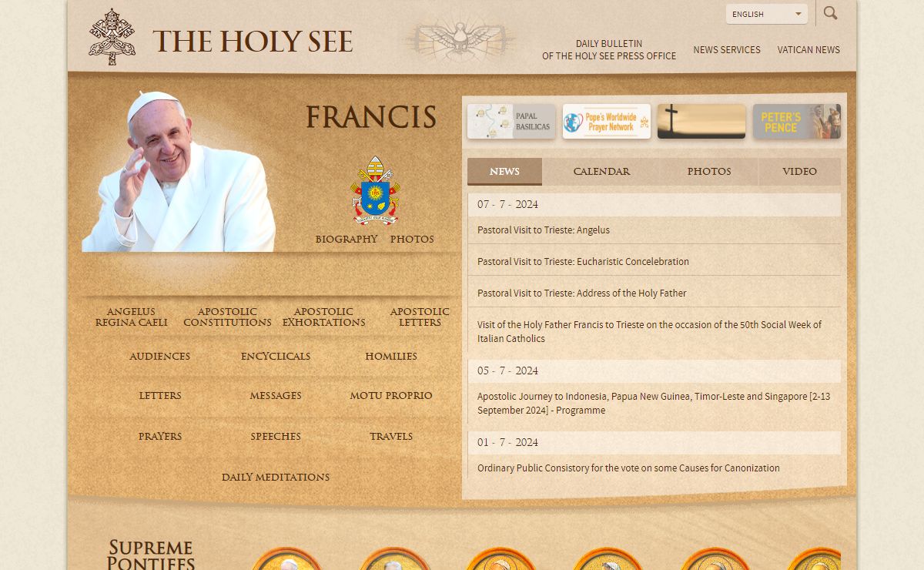Open Messages section
924x570 pixels.
[276, 396]
